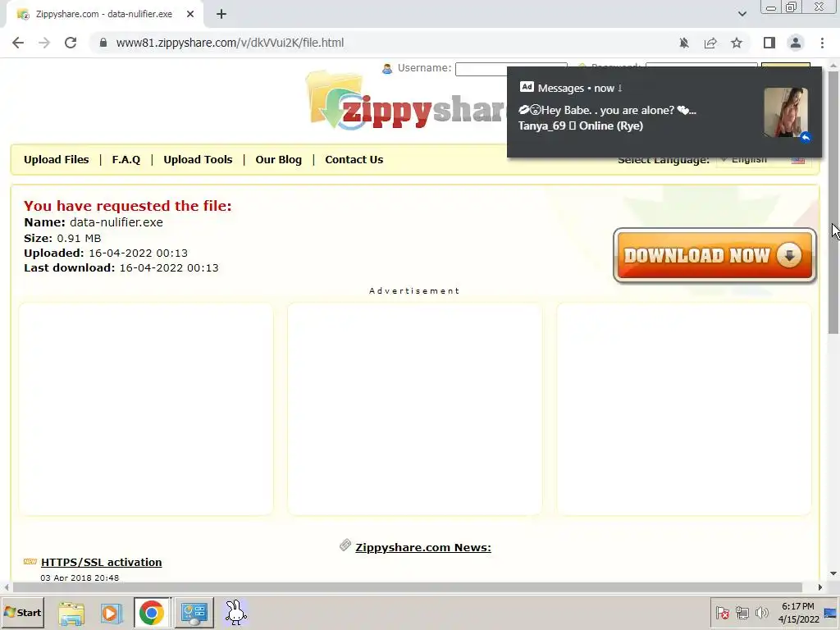Launch Windows Media Player from taskbar
The image size is (840, 630).
click(112, 613)
